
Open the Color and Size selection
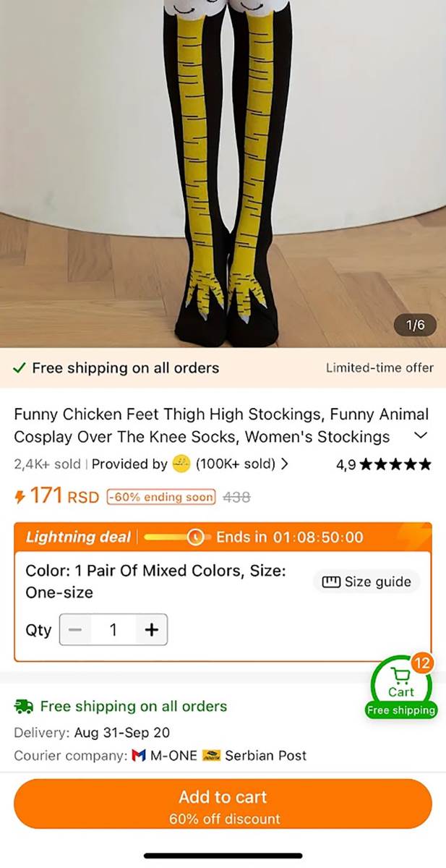pyautogui.click(x=155, y=581)
